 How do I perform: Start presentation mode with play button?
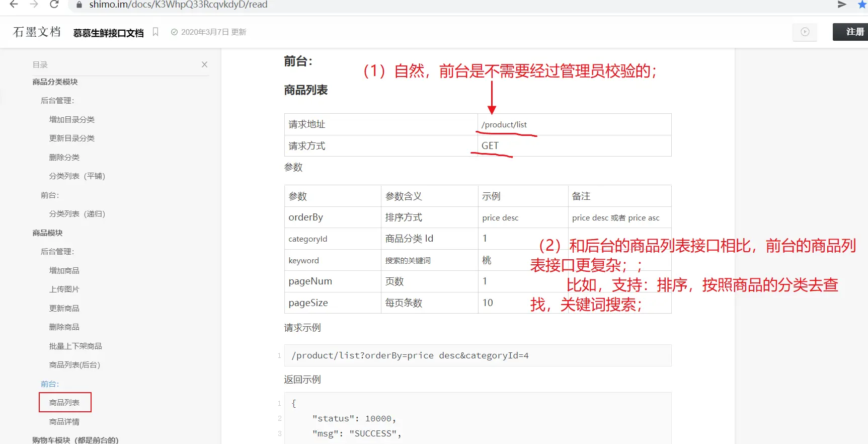pyautogui.click(x=805, y=32)
